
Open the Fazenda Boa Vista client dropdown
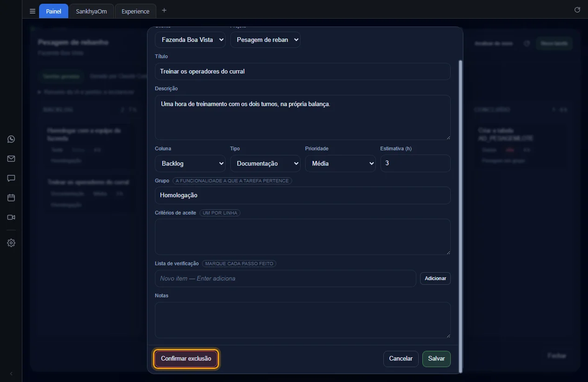point(190,40)
